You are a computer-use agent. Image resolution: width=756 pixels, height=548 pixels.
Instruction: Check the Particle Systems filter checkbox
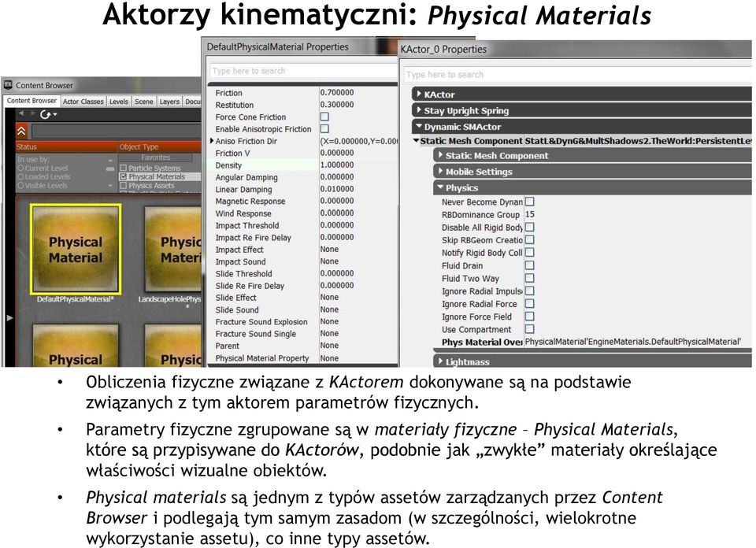[x=124, y=168]
